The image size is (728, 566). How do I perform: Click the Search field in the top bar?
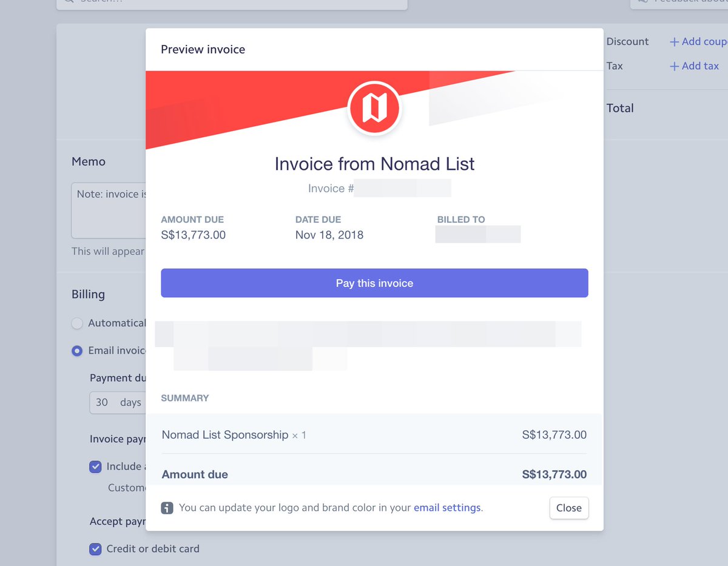click(232, 4)
